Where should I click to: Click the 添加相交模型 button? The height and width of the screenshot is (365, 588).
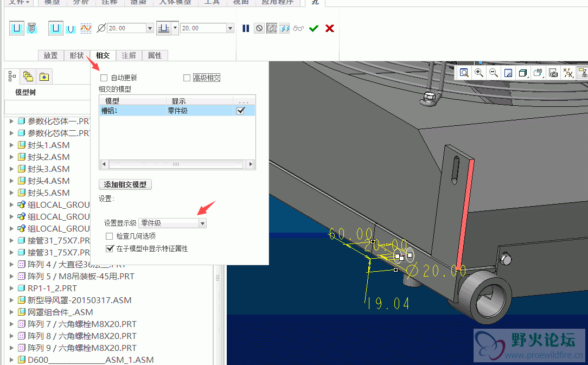(125, 184)
